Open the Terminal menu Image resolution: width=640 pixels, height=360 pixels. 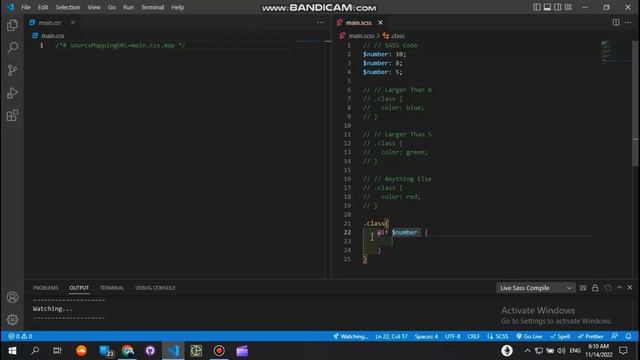[153, 7]
